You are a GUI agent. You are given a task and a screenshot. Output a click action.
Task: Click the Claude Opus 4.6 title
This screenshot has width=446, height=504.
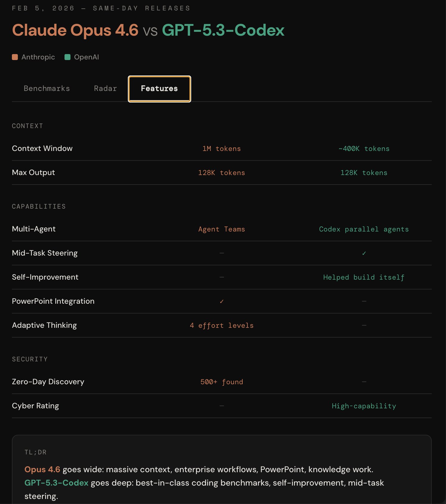coord(75,30)
